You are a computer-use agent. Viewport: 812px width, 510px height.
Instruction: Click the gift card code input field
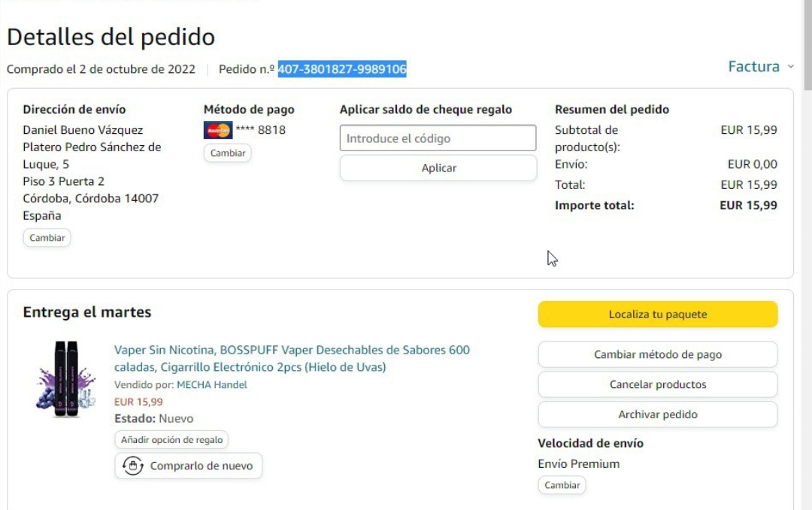click(x=438, y=138)
